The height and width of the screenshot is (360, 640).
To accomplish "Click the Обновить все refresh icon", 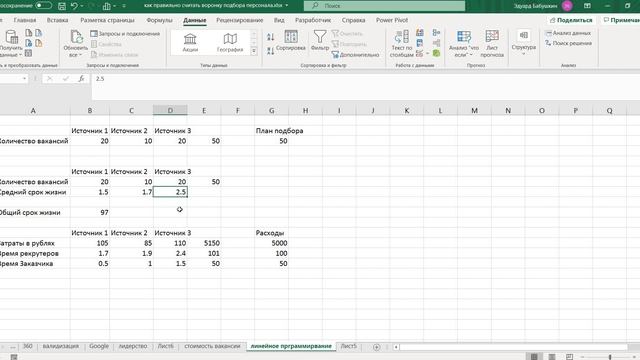I will pyautogui.click(x=76, y=37).
